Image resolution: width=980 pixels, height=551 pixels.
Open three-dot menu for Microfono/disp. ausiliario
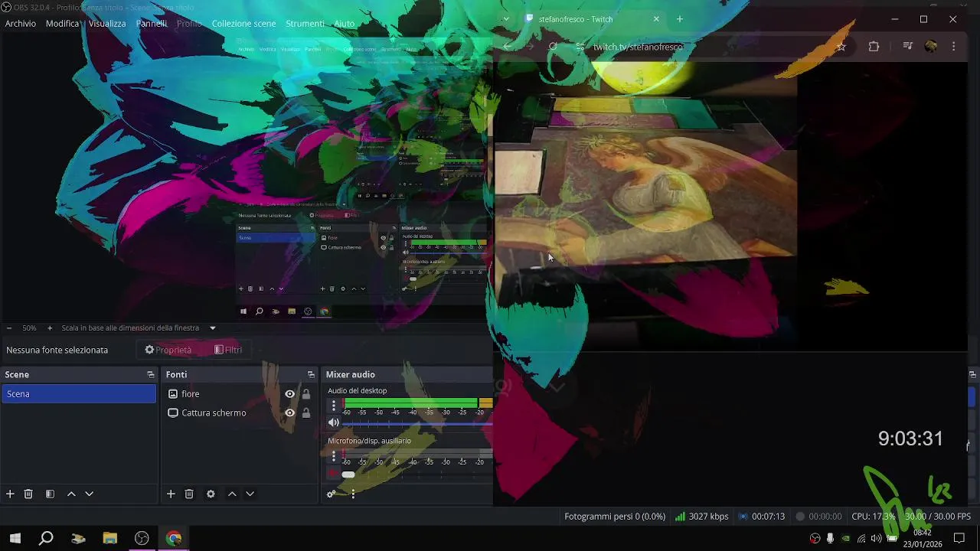point(333,456)
